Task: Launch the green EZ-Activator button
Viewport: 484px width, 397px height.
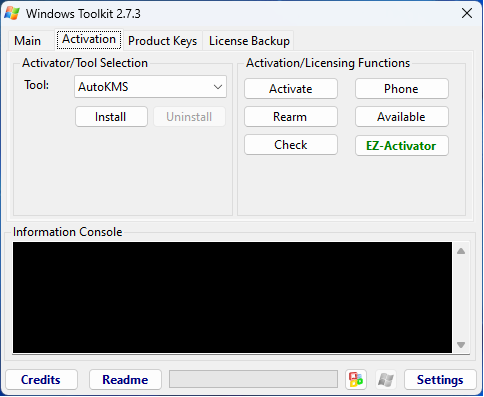Action: point(401,146)
